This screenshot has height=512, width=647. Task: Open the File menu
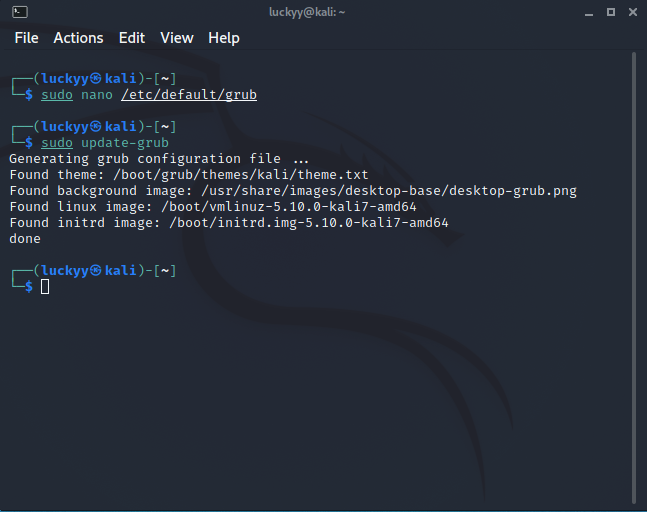[x=26, y=38]
